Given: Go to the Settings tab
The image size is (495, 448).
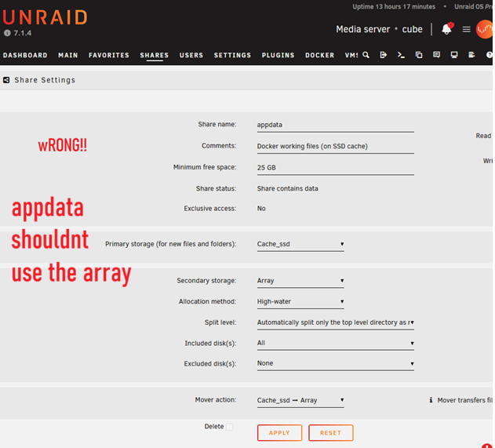Looking at the screenshot, I should click(x=232, y=55).
